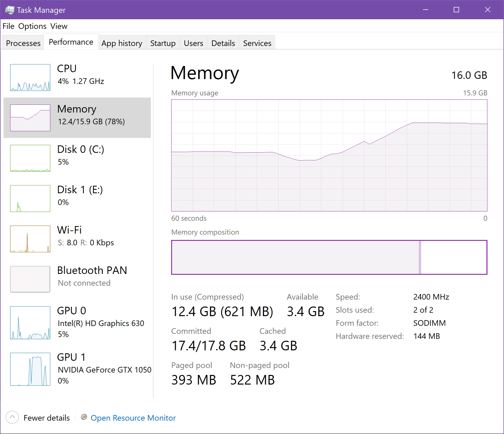Image resolution: width=504 pixels, height=434 pixels.
Task: Click Wi-Fi S: 8.0 R: 0 Kbps text
Action: [86, 243]
